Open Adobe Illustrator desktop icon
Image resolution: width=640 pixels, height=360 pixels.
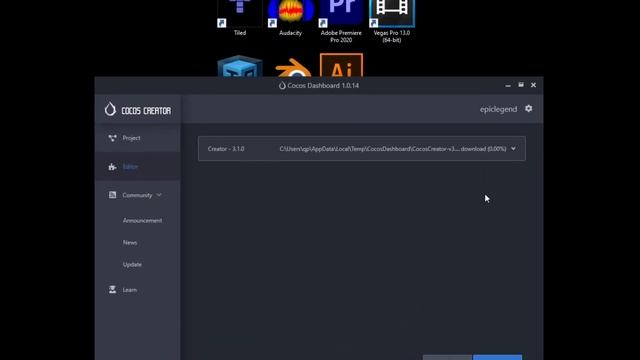341,65
